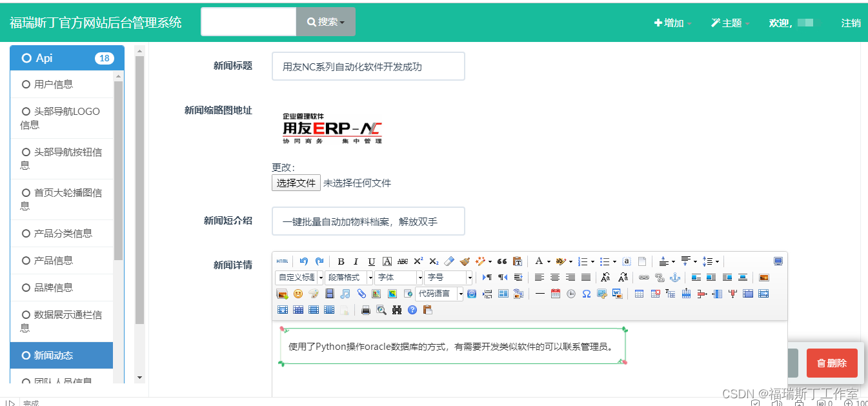This screenshot has width=868, height=406.
Task: Click the insert hyperlink chain icon
Action: (644, 278)
